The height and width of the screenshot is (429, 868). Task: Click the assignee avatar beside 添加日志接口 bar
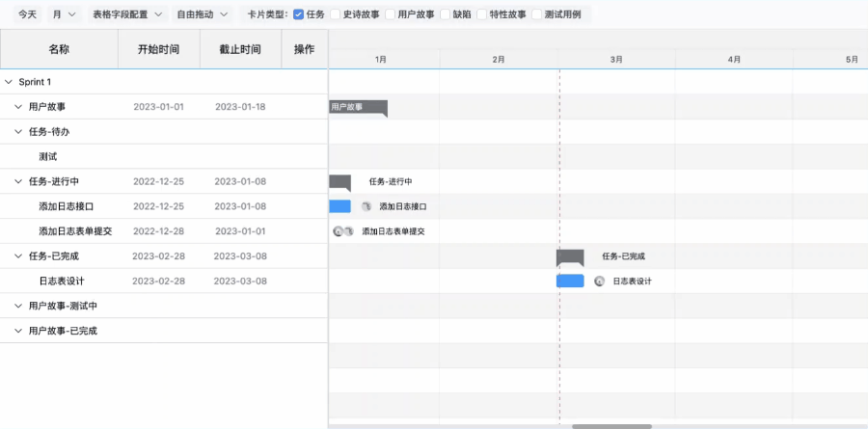[366, 206]
